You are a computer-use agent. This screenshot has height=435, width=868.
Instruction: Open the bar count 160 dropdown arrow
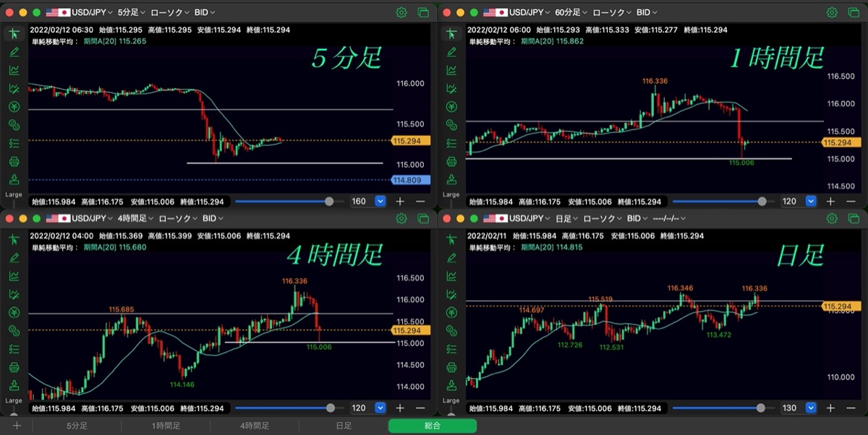coord(380,202)
